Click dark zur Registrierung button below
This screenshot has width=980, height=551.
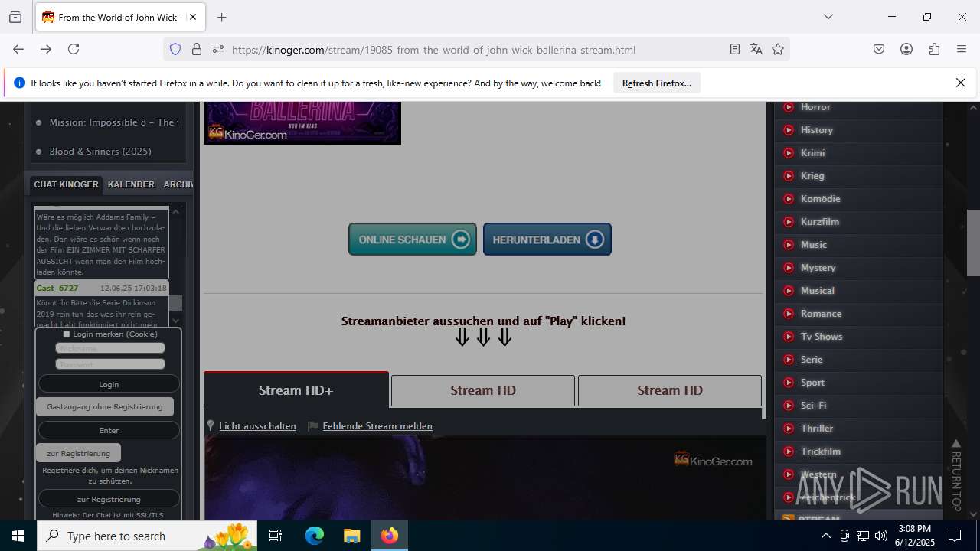(109, 499)
